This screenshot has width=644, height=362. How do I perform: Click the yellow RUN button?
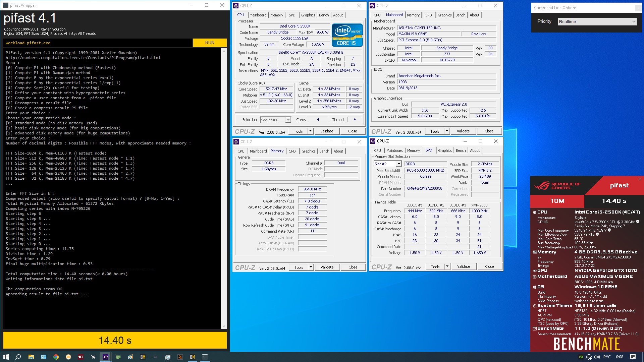click(x=210, y=43)
